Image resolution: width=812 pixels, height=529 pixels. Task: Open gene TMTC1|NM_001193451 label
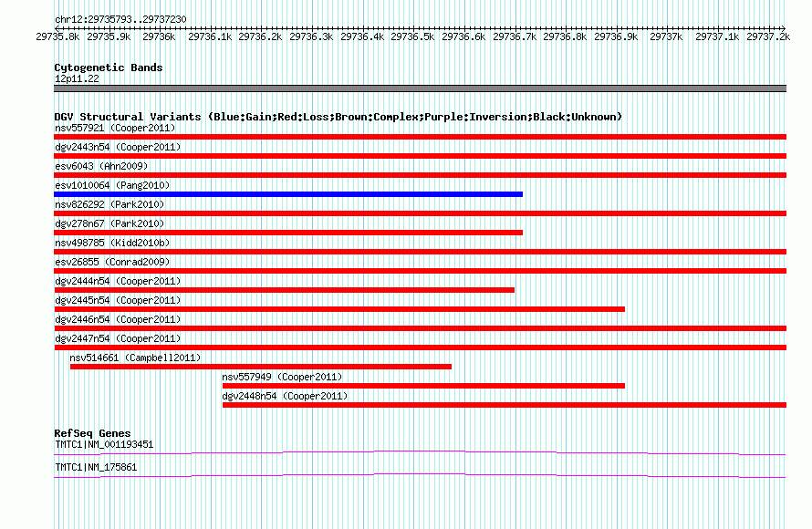click(x=104, y=444)
